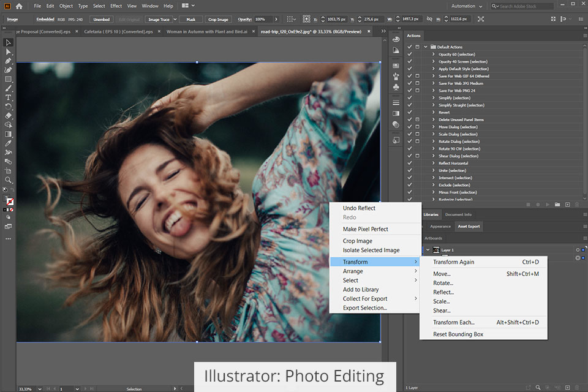The width and height of the screenshot is (588, 392).
Task: Click the Image Trace button
Action: coord(159,19)
